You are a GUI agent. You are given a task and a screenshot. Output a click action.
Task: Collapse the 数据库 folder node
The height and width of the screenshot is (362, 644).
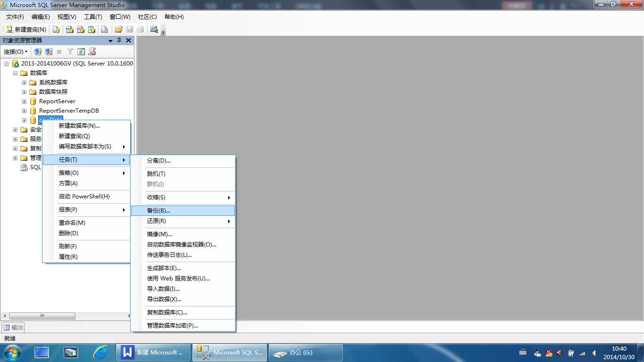pos(15,73)
